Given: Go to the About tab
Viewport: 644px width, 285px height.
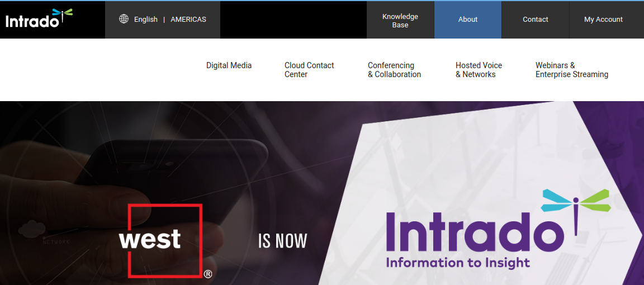Looking at the screenshot, I should pos(468,20).
